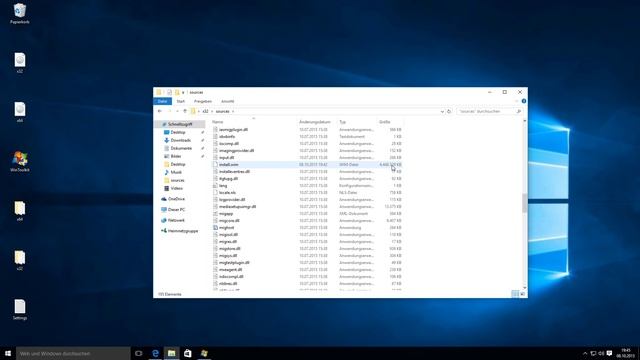Open the WinToolkit taskbar icon
Screen dimensions: 640x360
pos(204,353)
